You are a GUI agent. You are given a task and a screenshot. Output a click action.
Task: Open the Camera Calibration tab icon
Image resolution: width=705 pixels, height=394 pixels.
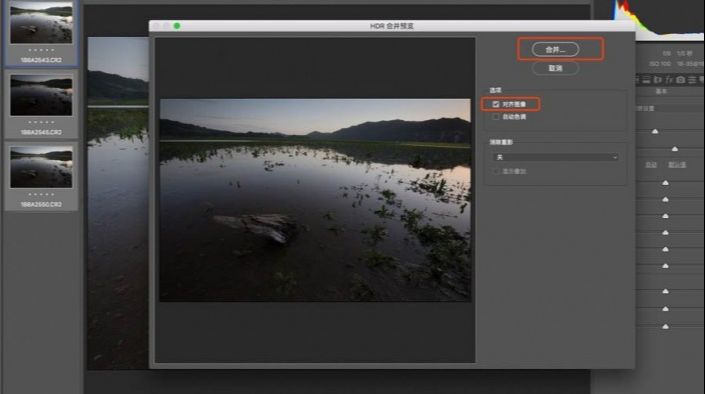(681, 80)
